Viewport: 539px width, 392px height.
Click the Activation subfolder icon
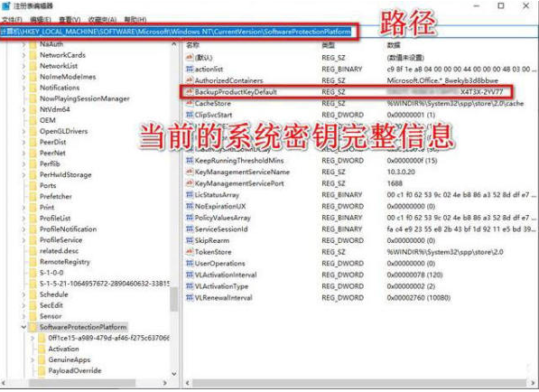tap(42, 349)
